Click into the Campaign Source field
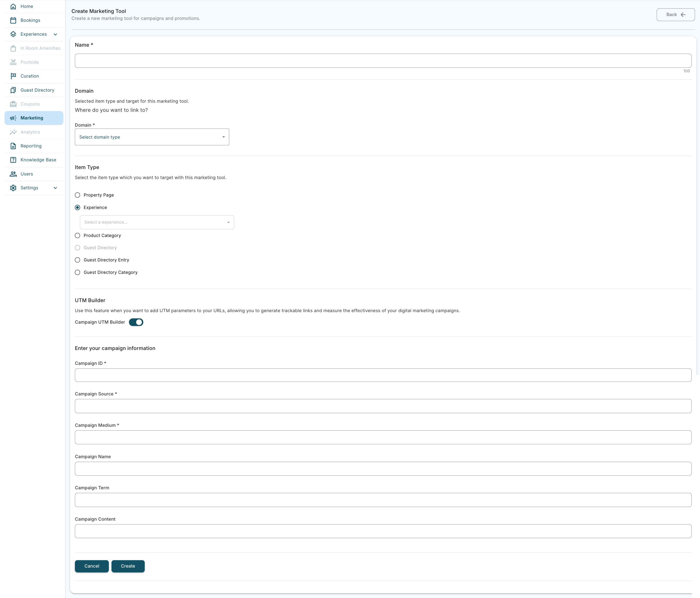This screenshot has width=700, height=598. point(383,406)
